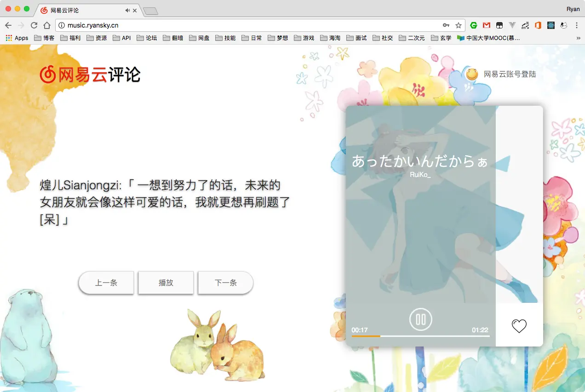
Task: Go back with the browser back arrow
Action: (8, 25)
